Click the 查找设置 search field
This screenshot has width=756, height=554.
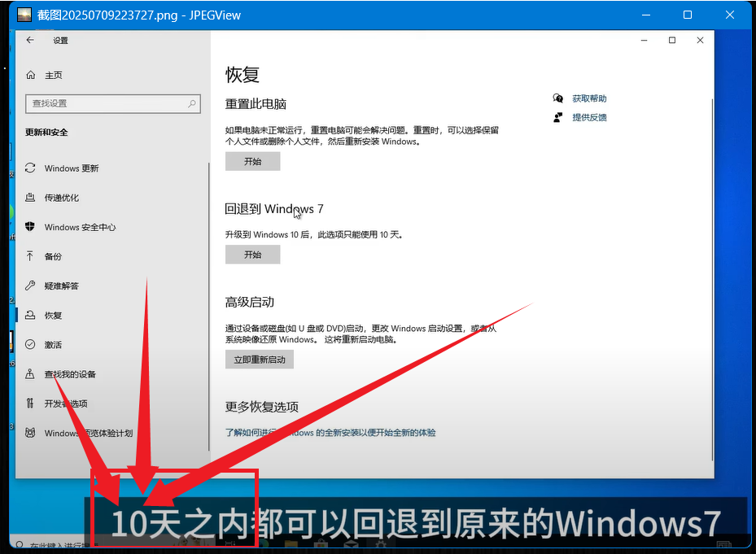pos(113,103)
